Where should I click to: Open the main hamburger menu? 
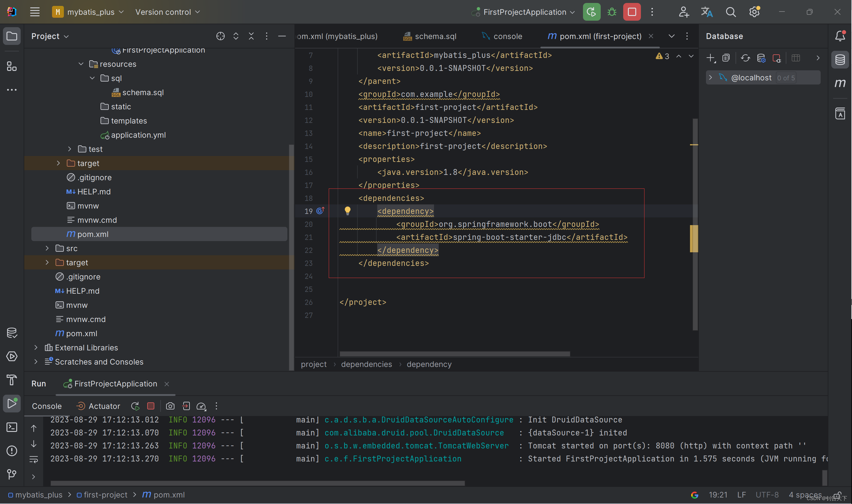[x=35, y=12]
